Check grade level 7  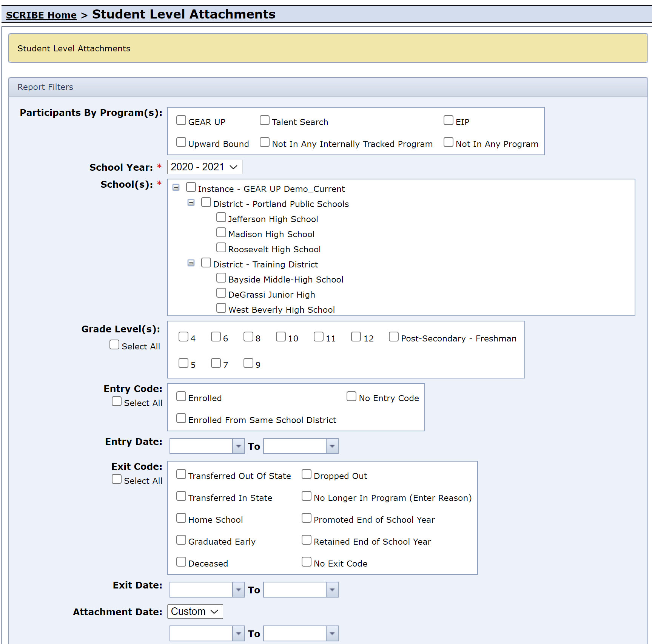216,363
